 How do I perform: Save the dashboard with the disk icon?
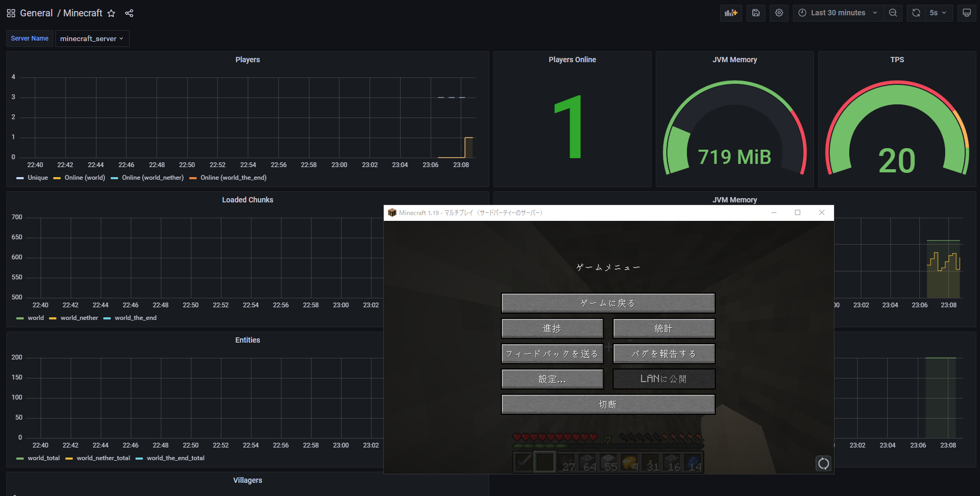pos(755,13)
